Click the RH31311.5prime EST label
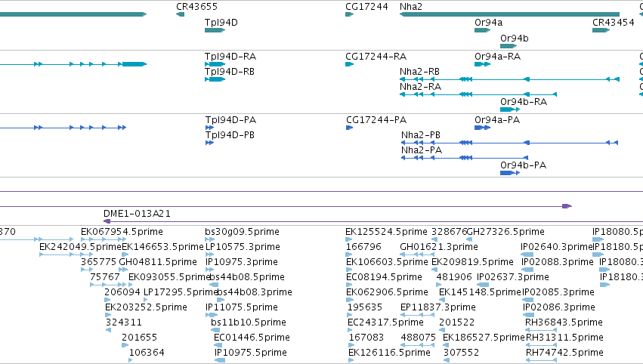The height and width of the screenshot is (364, 643). (564, 338)
